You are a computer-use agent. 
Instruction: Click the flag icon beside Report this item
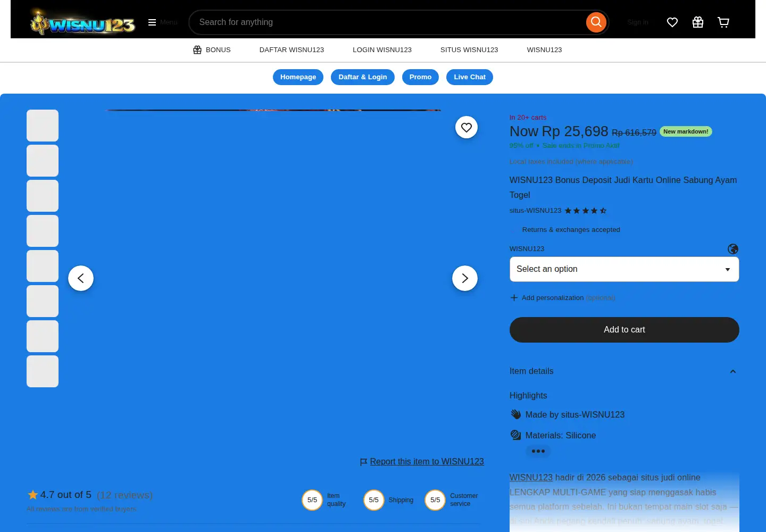(364, 462)
